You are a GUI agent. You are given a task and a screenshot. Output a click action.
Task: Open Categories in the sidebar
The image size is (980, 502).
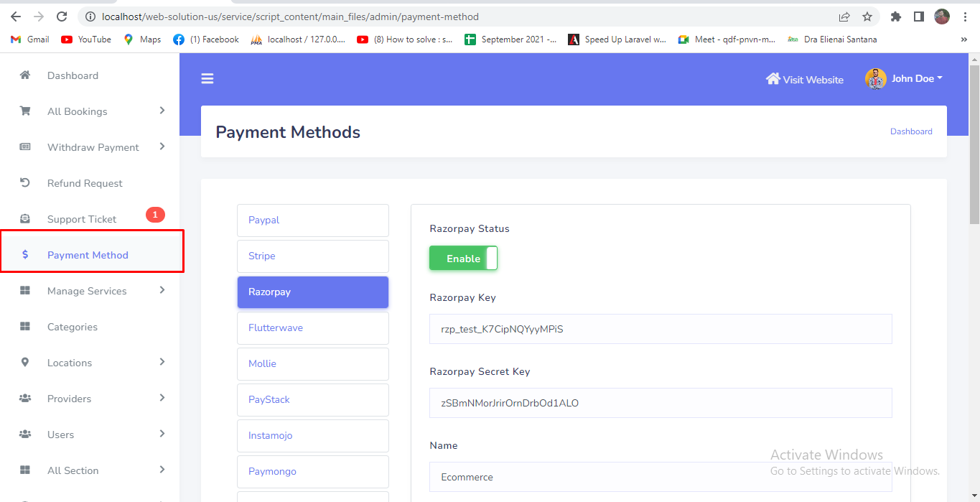[72, 327]
